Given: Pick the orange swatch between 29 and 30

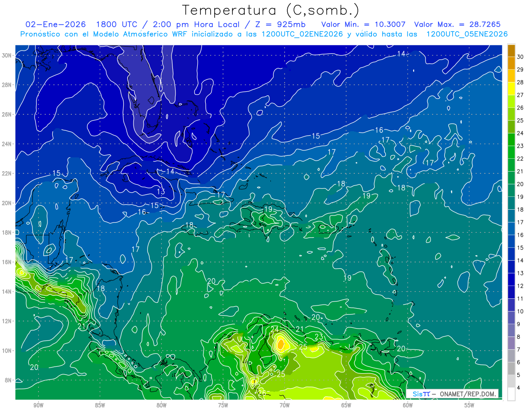Looking at the screenshot, I should click(x=512, y=63).
